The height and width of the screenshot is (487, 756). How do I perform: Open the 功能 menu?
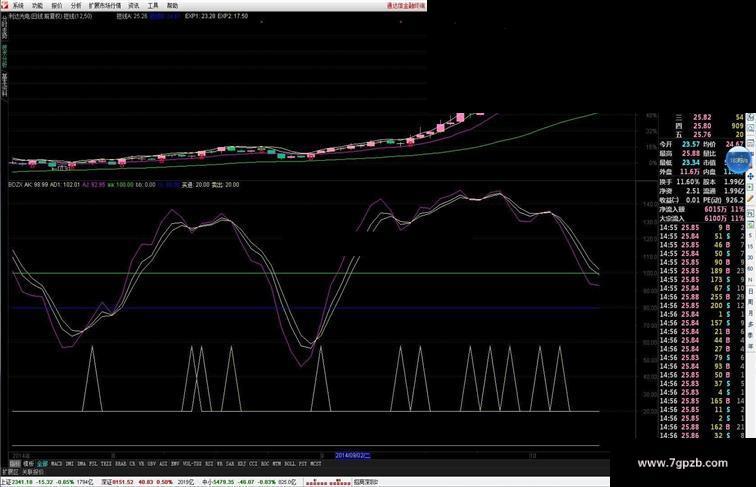coord(38,6)
